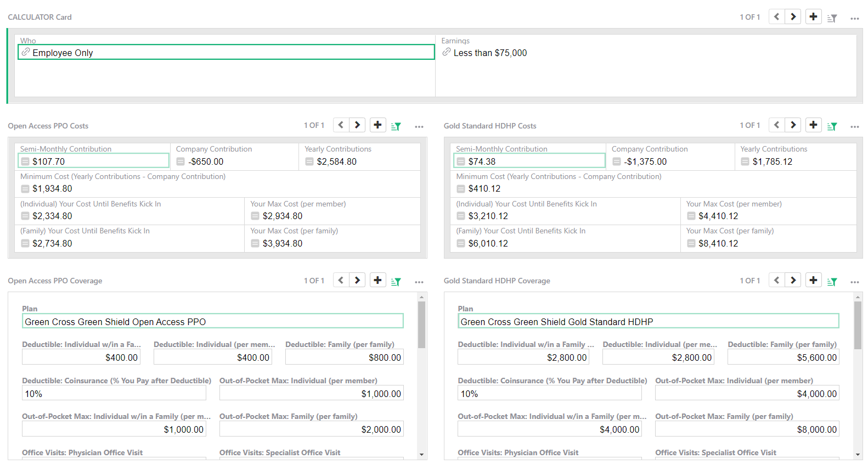The height and width of the screenshot is (464, 868).
Task: Click HDHP Semi-Monthly Contribution field $74.38
Action: tap(529, 161)
